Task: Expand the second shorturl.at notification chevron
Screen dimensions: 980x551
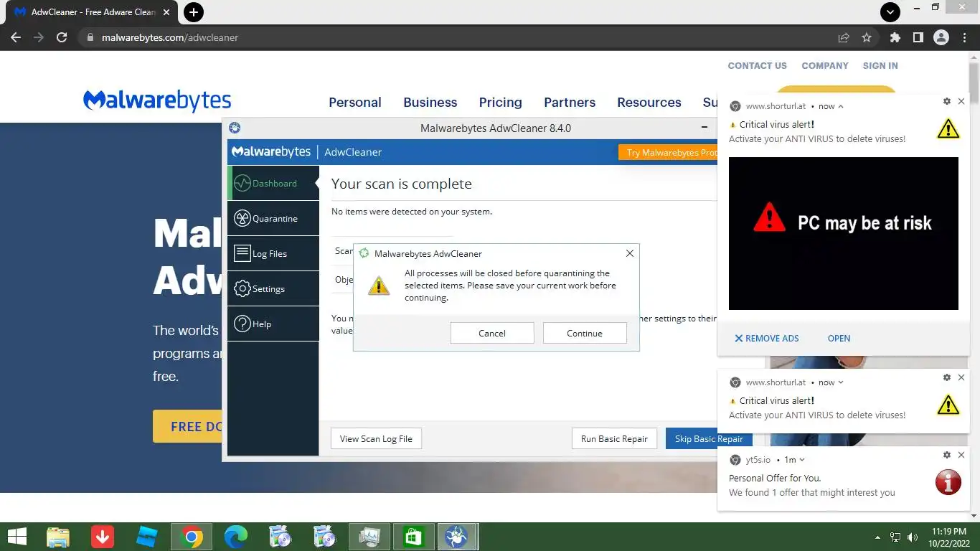Action: tap(841, 382)
